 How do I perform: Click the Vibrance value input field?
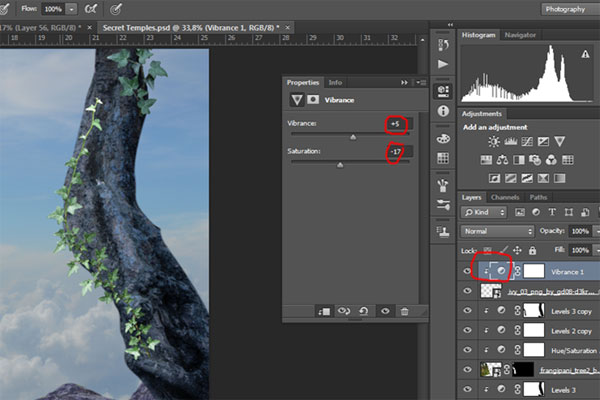pyautogui.click(x=398, y=123)
